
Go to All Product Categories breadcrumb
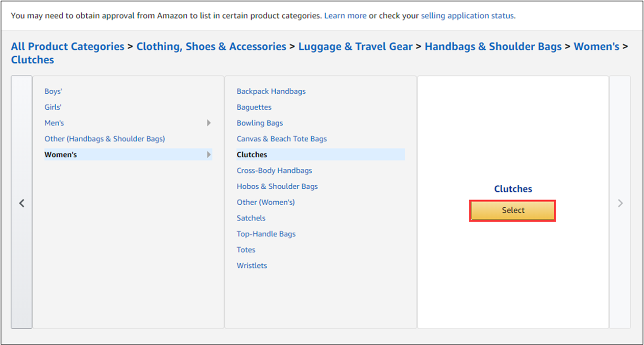(67, 46)
